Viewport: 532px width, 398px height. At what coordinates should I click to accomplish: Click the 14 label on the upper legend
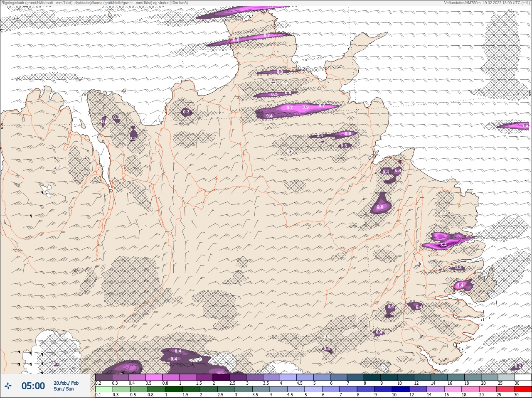[x=433, y=383]
